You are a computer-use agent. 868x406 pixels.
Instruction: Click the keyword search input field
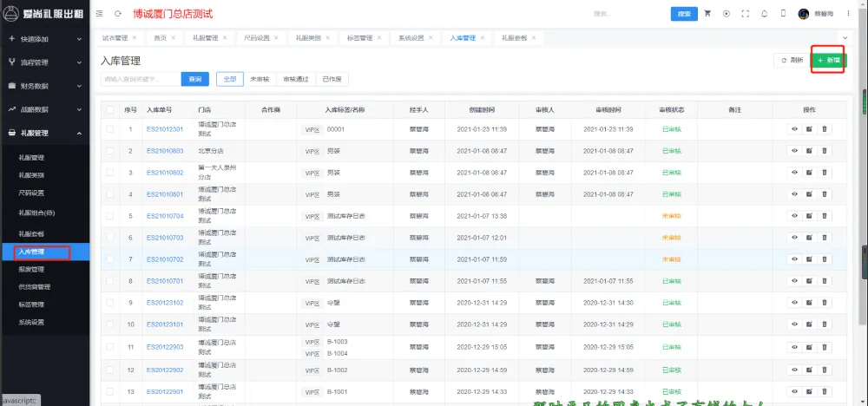(x=141, y=79)
